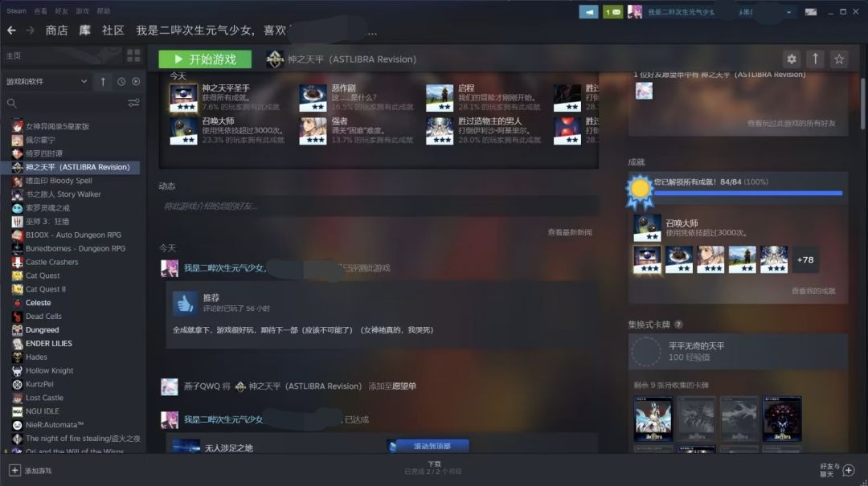Click the right-side vertical scrollbar
This screenshot has width=868, height=486.
tap(862, 103)
